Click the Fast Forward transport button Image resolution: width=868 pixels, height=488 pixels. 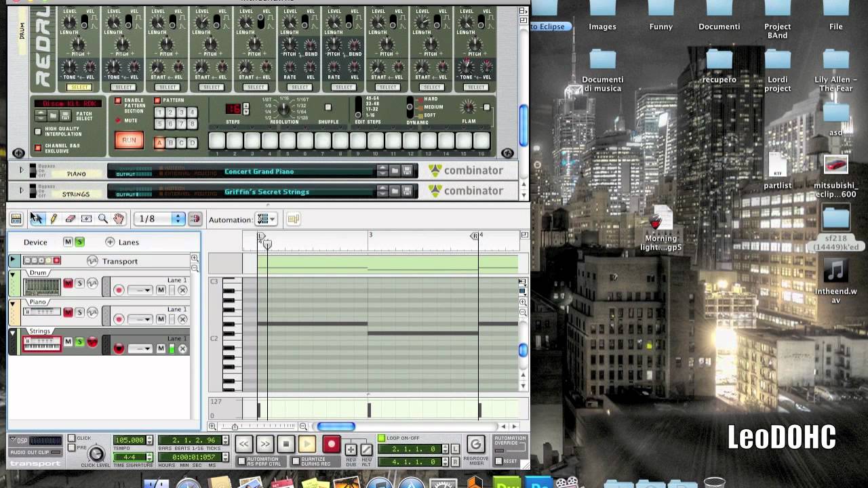(264, 444)
